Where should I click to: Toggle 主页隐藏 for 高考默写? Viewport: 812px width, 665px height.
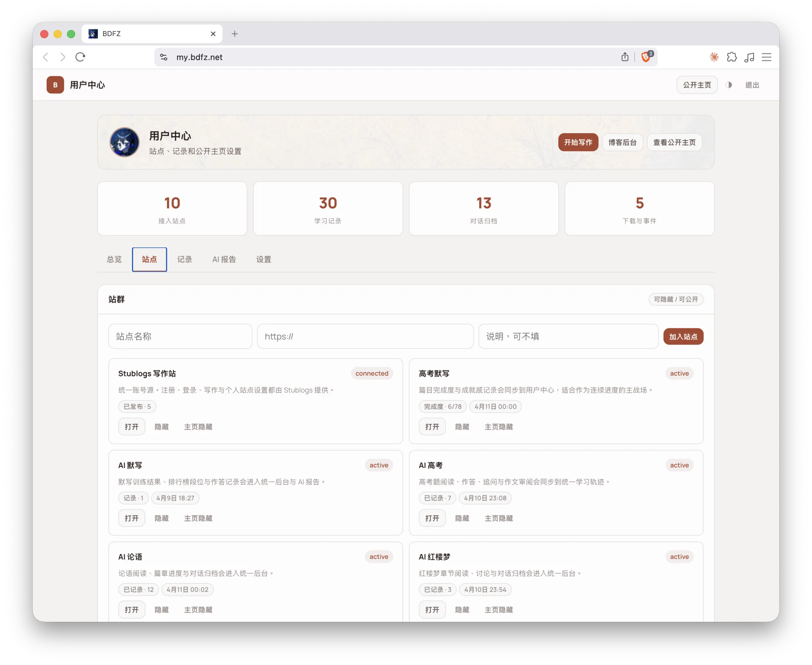[x=499, y=427]
